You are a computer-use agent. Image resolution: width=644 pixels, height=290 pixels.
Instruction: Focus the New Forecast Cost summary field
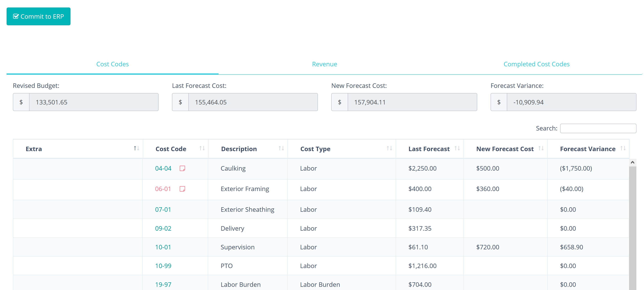pos(412,102)
